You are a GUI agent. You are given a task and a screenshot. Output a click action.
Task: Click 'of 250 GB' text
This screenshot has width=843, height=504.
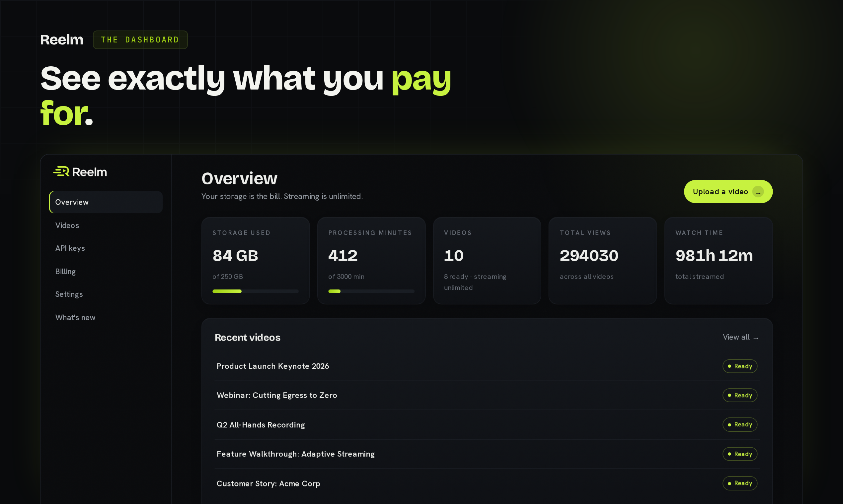pyautogui.click(x=227, y=277)
